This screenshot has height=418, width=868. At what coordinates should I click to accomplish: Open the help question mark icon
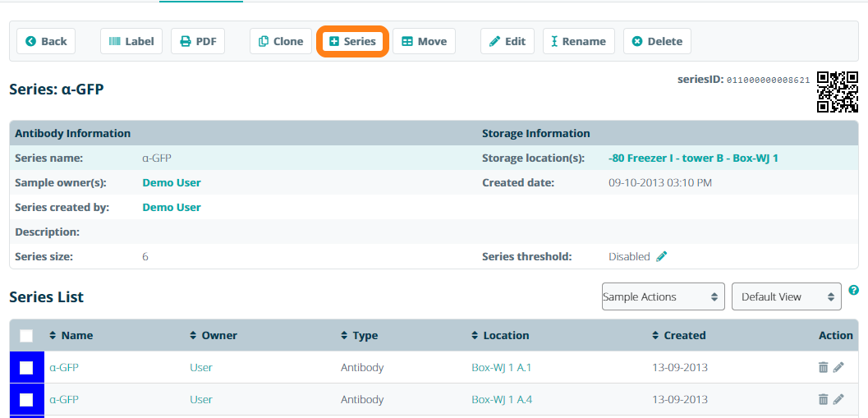(x=854, y=291)
